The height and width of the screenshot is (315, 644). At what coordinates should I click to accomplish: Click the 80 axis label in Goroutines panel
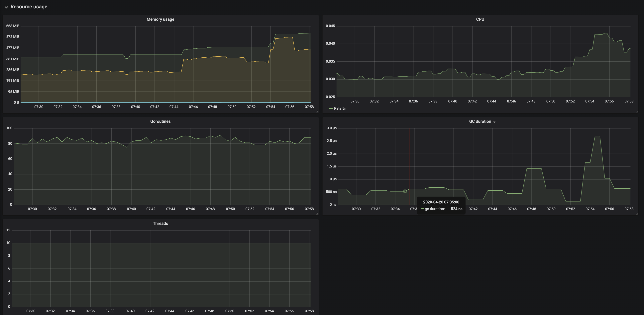(x=10, y=144)
